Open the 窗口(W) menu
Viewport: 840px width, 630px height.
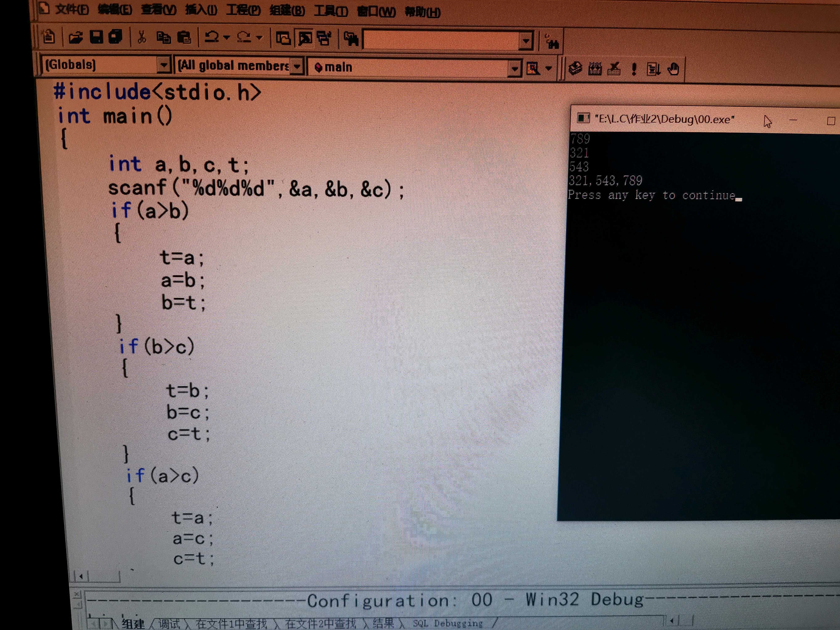tap(376, 11)
